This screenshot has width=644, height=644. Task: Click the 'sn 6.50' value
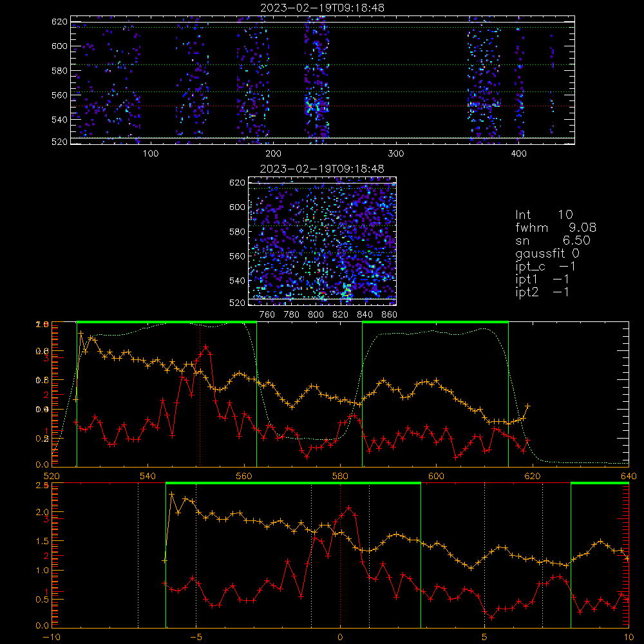[553, 240]
